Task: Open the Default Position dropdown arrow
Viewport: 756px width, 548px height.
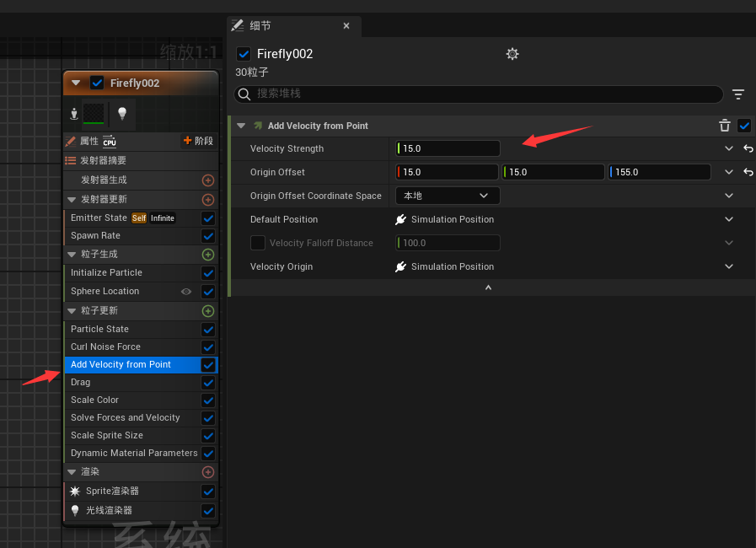Action: tap(728, 219)
